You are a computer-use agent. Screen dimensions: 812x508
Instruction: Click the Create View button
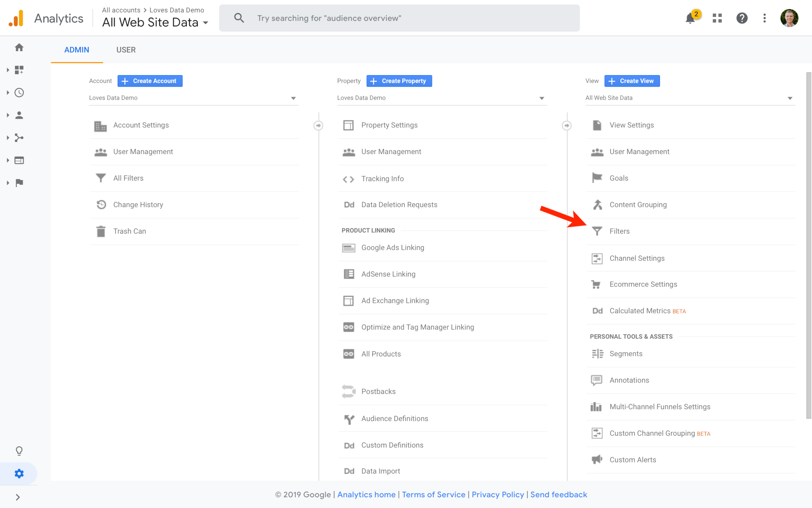(x=632, y=81)
